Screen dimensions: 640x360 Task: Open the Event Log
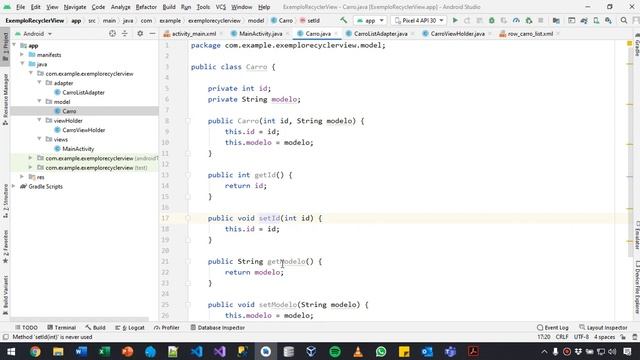[x=553, y=328]
